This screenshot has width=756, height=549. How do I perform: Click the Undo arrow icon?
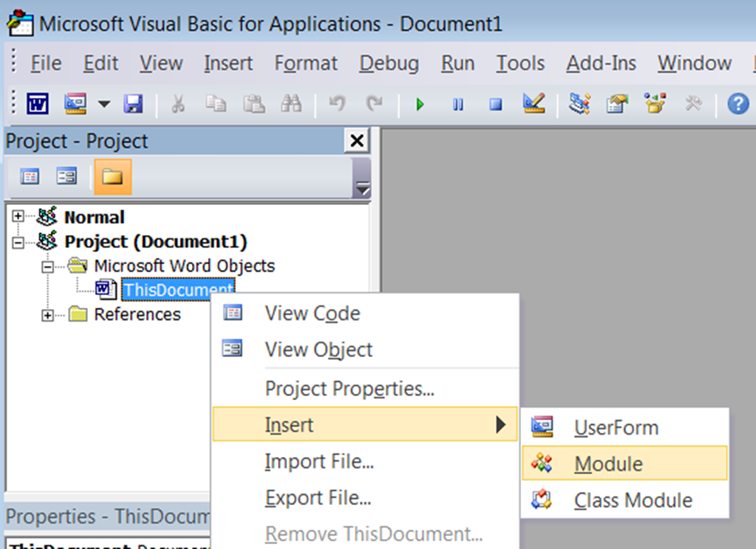click(337, 103)
